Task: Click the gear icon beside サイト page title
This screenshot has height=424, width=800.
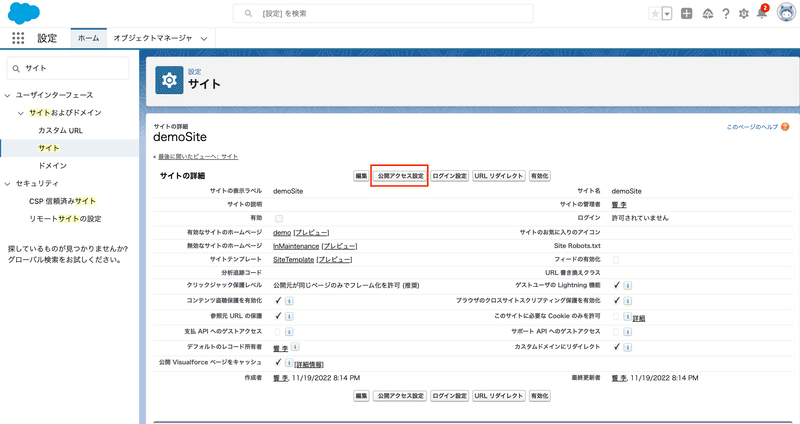Action: pos(169,80)
